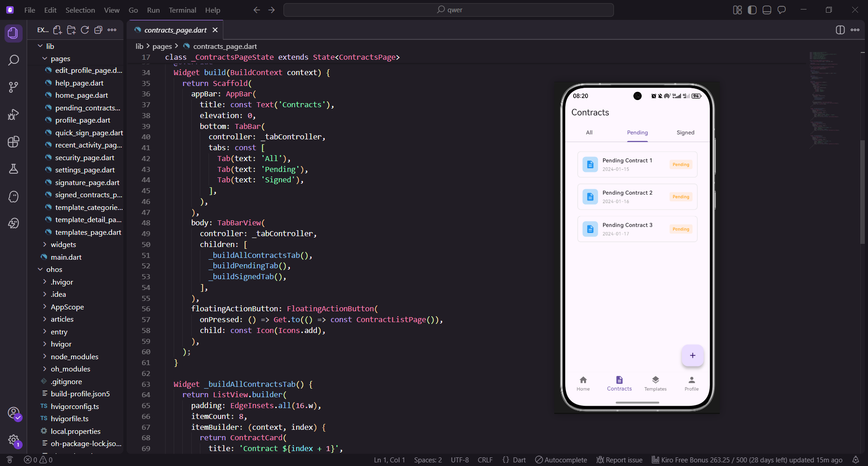Screen dimensions: 868x466
Task: Open the File menu
Action: coord(30,10)
